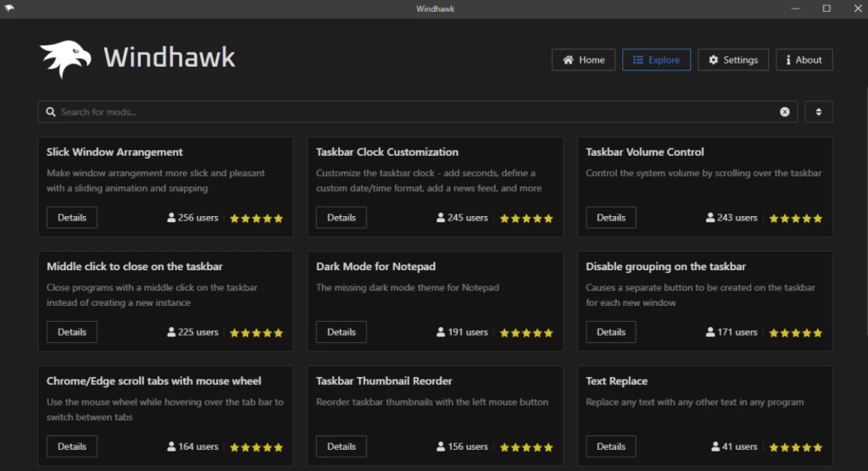
Task: Focus the Search for mods field
Action: point(417,112)
